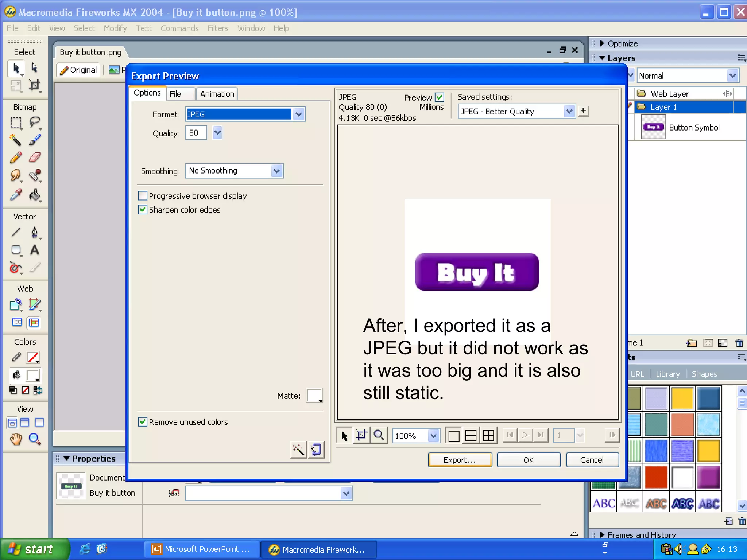Screen dimensions: 747x560
Task: Click the fill color swatch in Colors
Action: (x=33, y=375)
